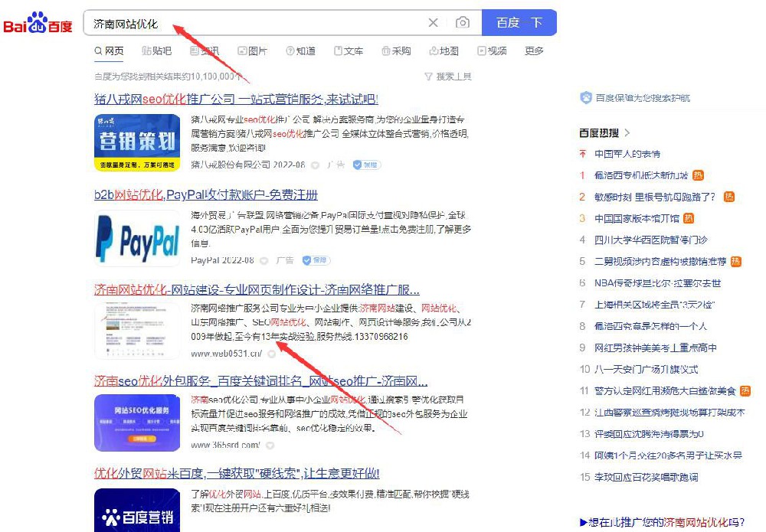Click the 网站SEO优化服务 thumbnail
Viewport: 766px width, 532px height.
137,423
